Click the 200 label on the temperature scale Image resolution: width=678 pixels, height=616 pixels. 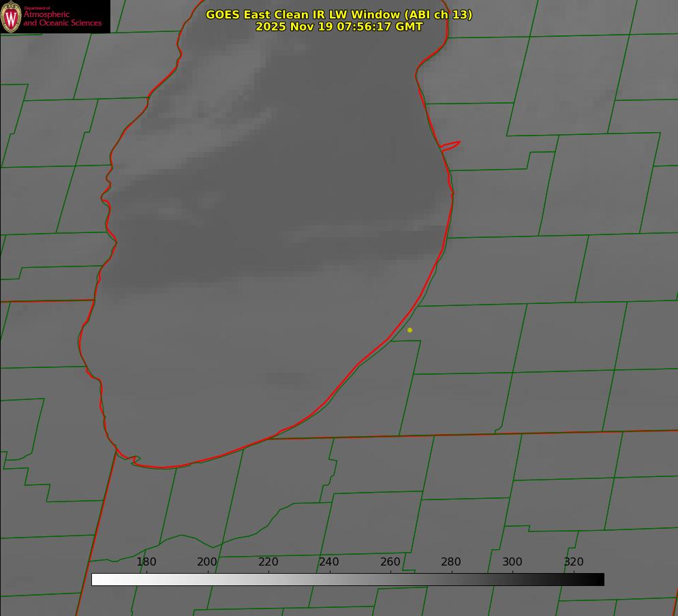tap(207, 562)
